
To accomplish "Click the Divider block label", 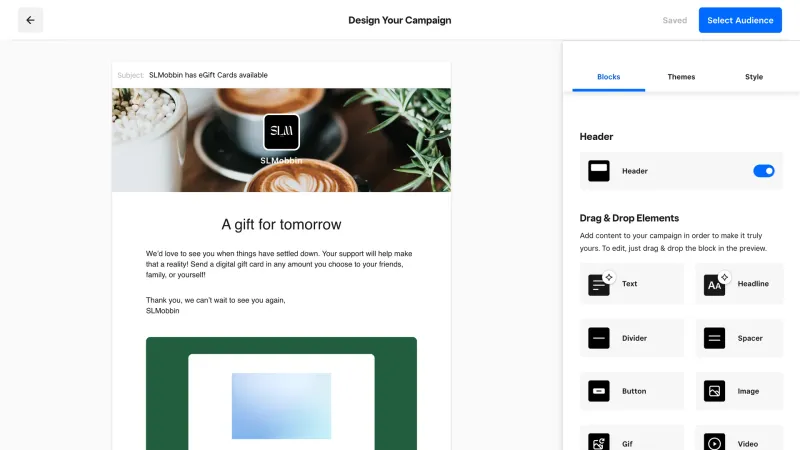I will (x=634, y=338).
